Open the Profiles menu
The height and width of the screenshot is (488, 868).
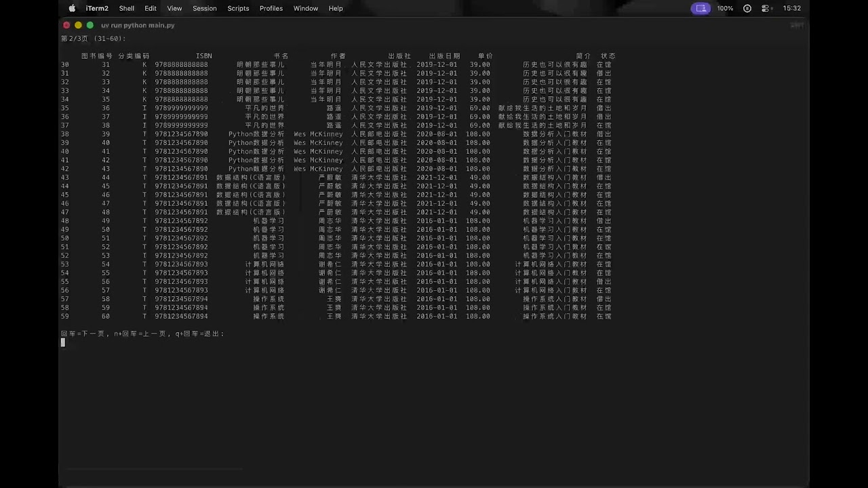[x=271, y=8]
